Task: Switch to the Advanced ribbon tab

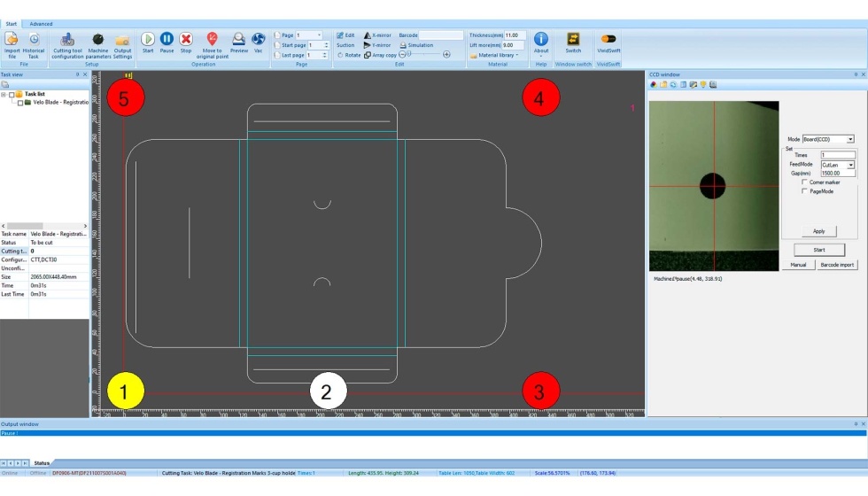Action: coord(41,24)
